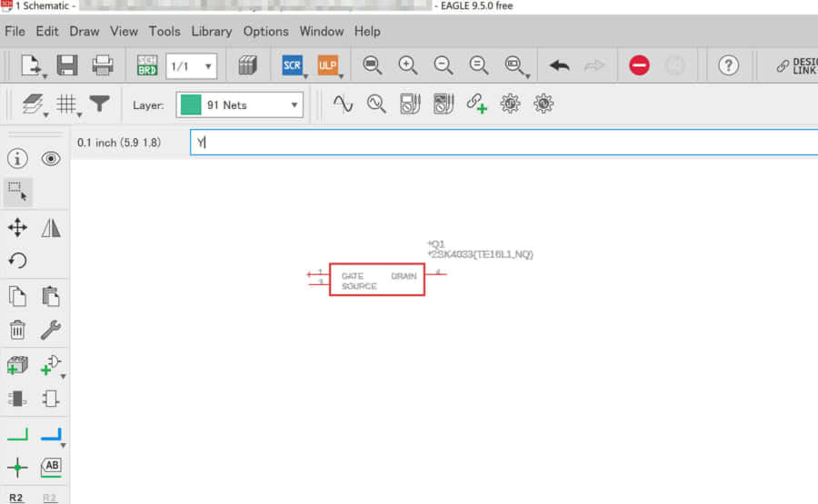The height and width of the screenshot is (504, 818).
Task: Switch to board with SCH/BRD icon
Action: coord(146,65)
